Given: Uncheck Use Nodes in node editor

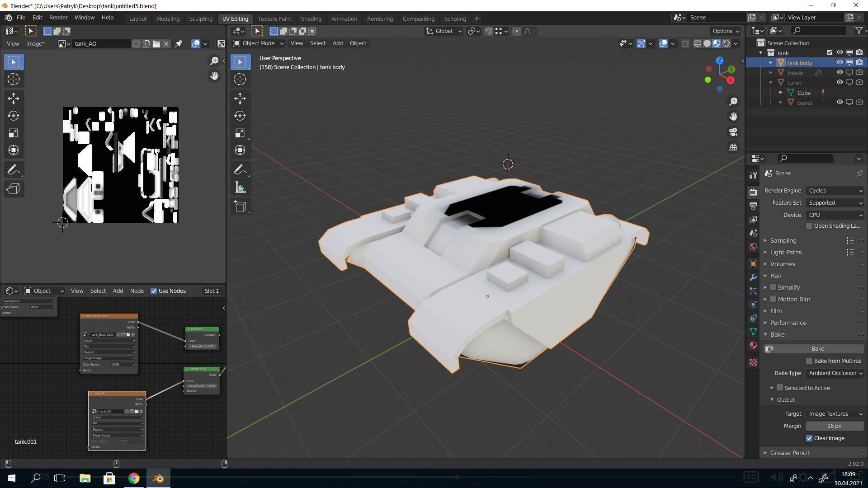Looking at the screenshot, I should pos(154,291).
